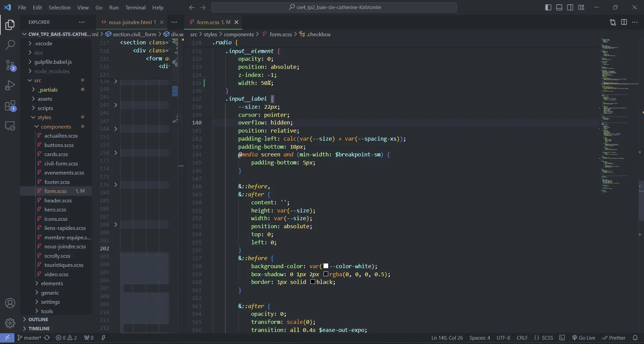Image resolution: width=644 pixels, height=344 pixels.
Task: Click the vertical scrollbar of form.scss editor
Action: click(x=641, y=201)
